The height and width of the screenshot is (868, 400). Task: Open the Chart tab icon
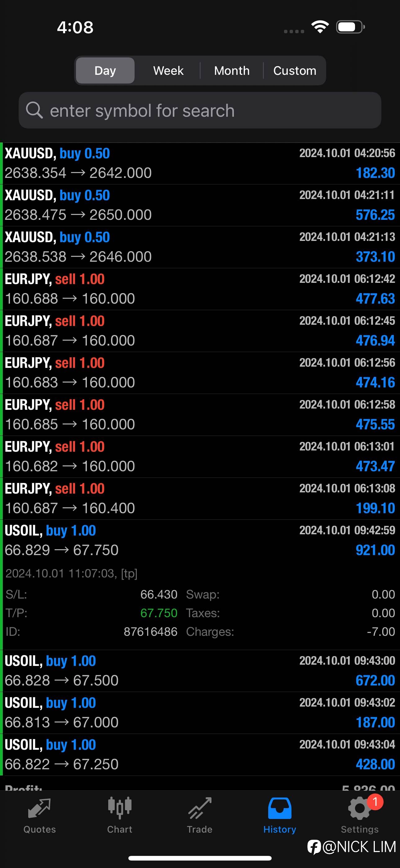pyautogui.click(x=119, y=808)
